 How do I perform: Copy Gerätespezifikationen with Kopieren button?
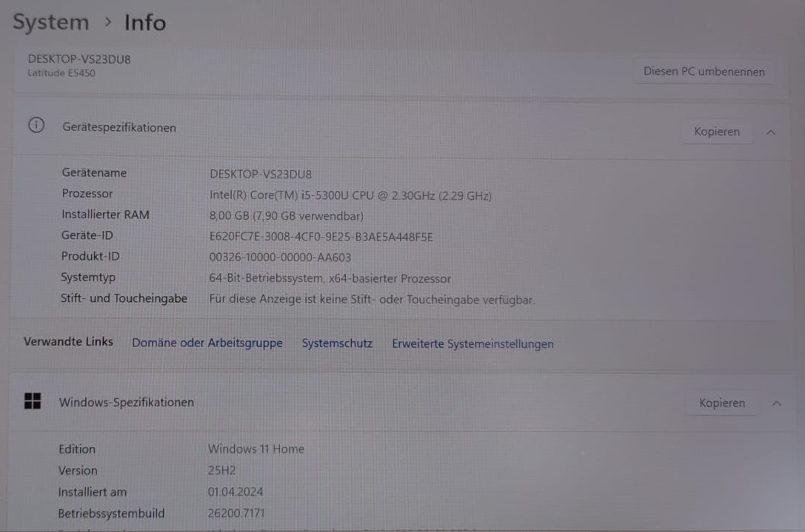pos(717,132)
